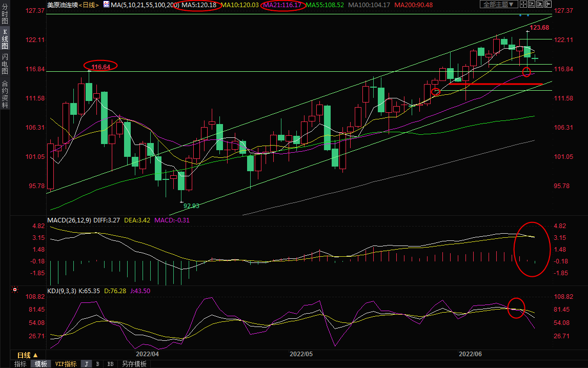
Task: Switch to the 分时图 side tab
Action: pos(5,15)
